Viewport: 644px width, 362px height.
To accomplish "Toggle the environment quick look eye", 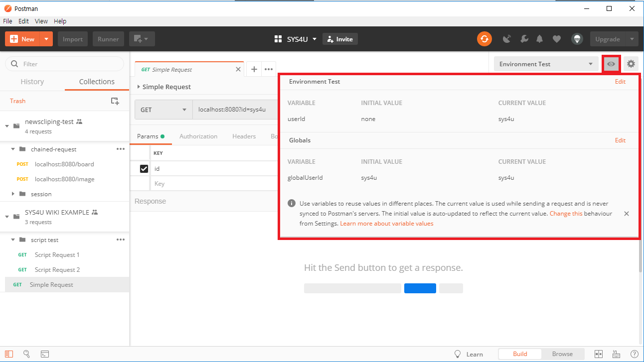I will point(611,64).
